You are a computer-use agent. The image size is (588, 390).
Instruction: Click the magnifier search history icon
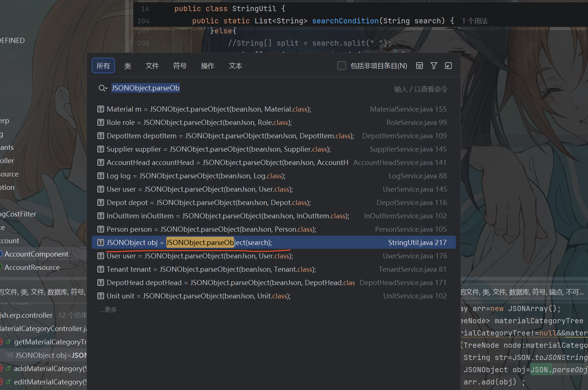tap(103, 88)
